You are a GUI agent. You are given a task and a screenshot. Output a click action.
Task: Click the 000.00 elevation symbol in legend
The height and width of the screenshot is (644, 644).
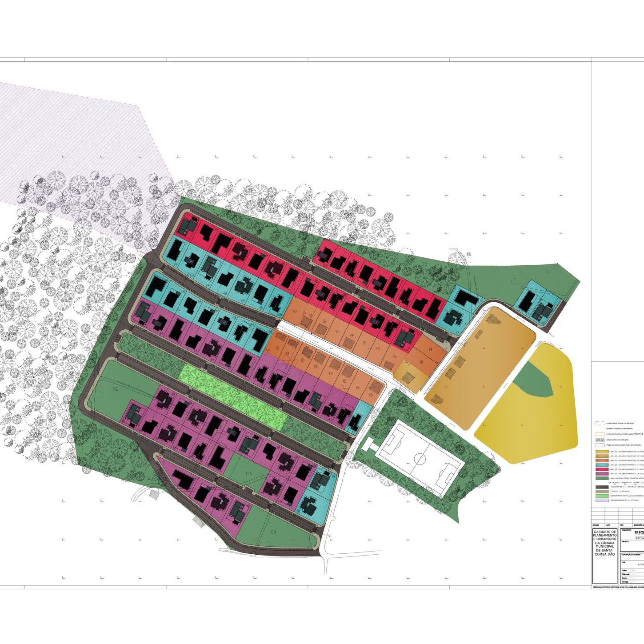tap(600, 440)
